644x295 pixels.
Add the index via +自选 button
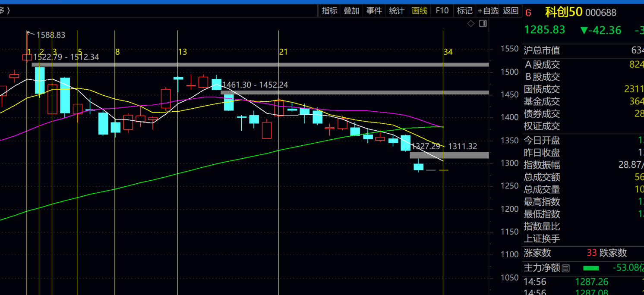coord(488,11)
